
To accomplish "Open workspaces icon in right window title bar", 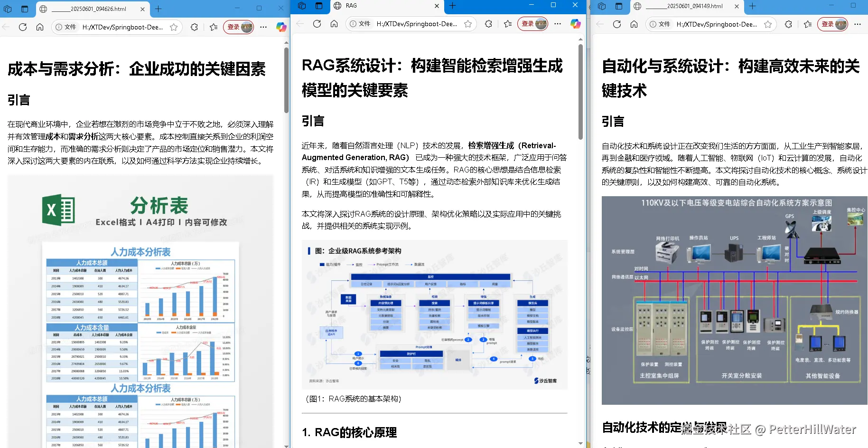I will (602, 6).
